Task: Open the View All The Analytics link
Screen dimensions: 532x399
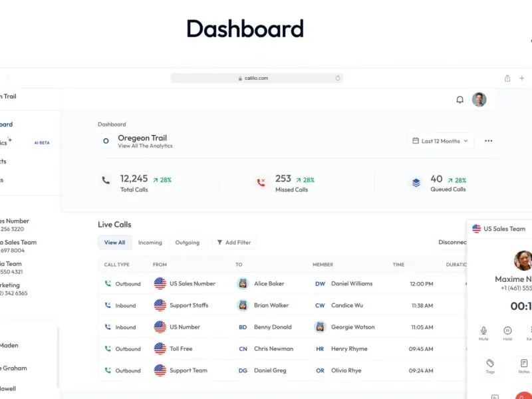Action: point(145,146)
